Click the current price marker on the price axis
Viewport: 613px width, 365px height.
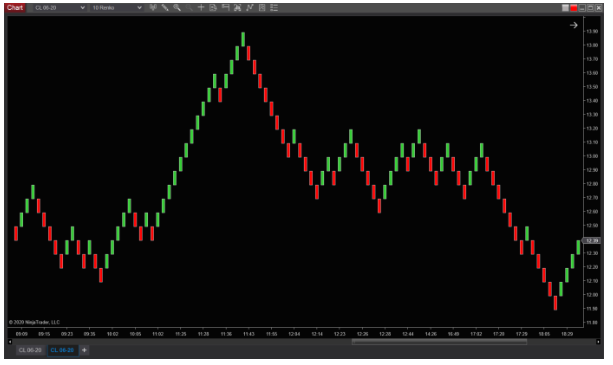tap(592, 241)
